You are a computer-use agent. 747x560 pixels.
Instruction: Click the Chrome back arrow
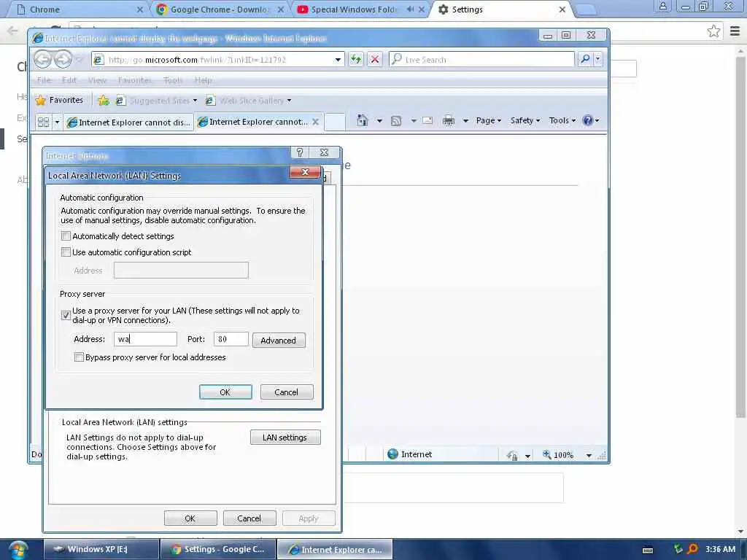(x=12, y=31)
